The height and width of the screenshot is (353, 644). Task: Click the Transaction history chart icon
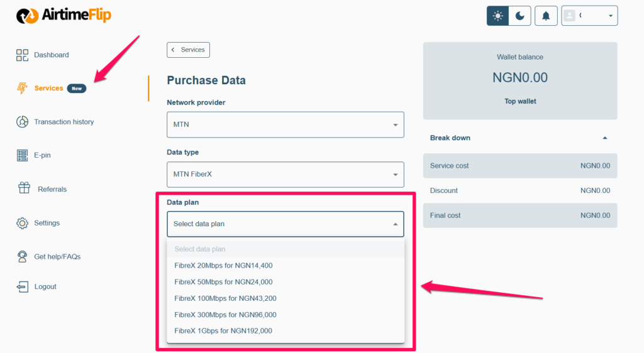pos(22,122)
